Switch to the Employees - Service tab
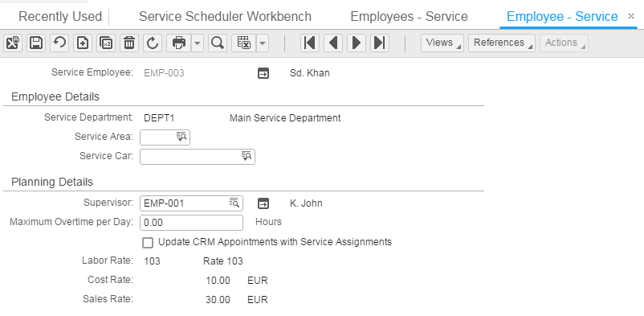This screenshot has width=644, height=316. click(x=409, y=16)
